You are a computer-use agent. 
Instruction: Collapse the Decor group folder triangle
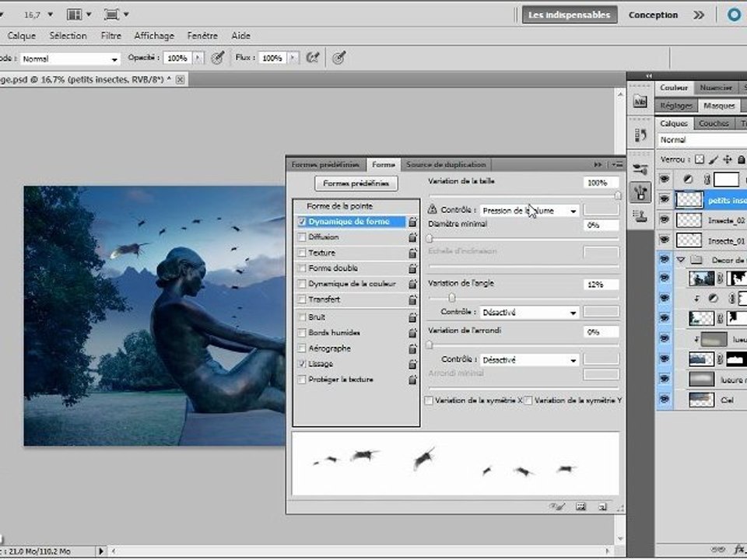[x=681, y=260]
